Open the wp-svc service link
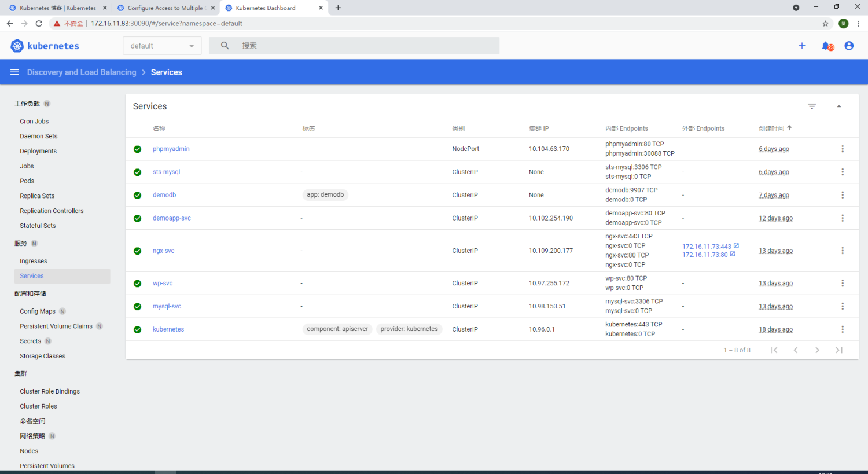This screenshot has width=868, height=474. [x=163, y=283]
